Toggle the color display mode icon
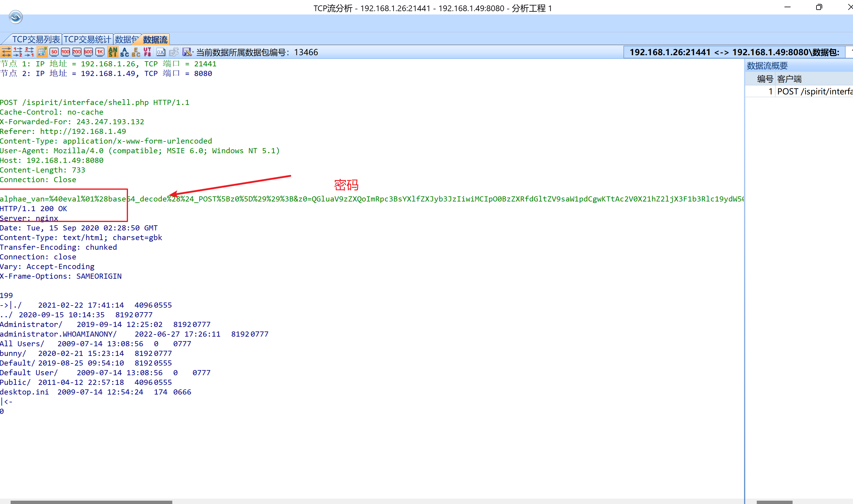The image size is (853, 504). click(x=42, y=52)
